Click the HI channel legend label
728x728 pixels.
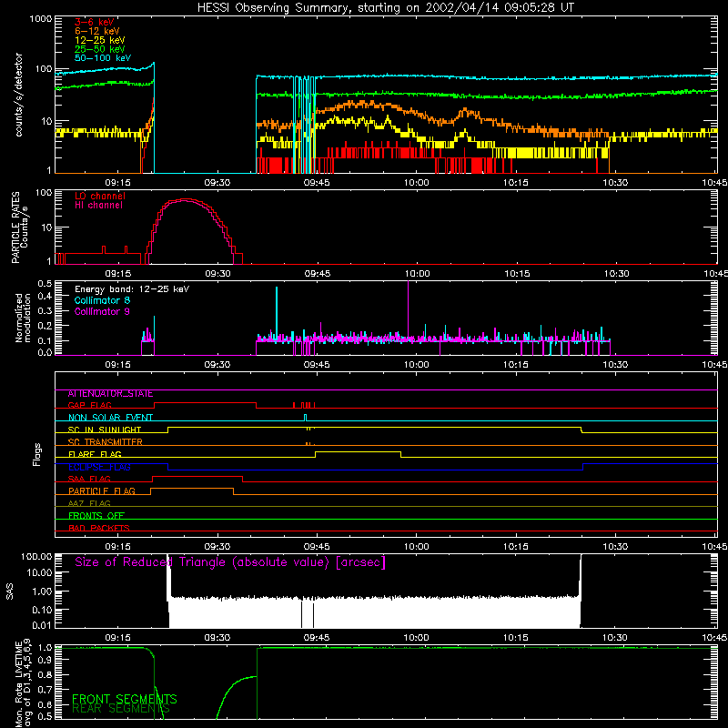click(x=99, y=206)
